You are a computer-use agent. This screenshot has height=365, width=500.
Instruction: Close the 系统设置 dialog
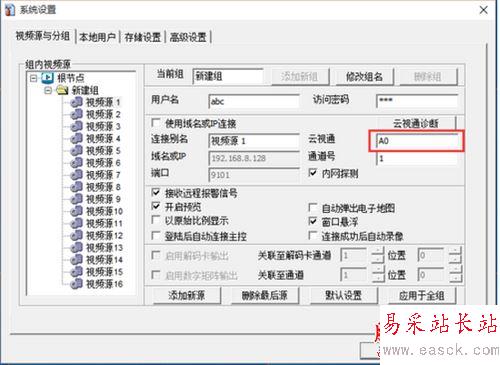484,10
